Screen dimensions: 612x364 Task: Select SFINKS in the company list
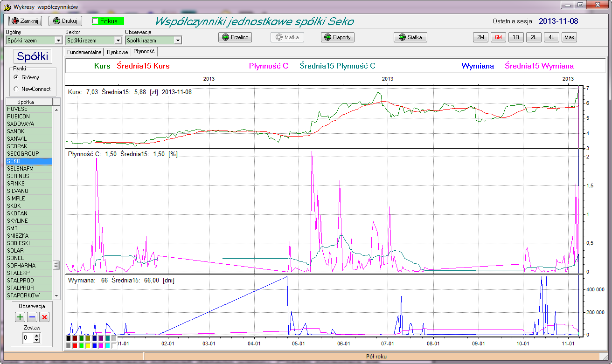click(x=29, y=184)
